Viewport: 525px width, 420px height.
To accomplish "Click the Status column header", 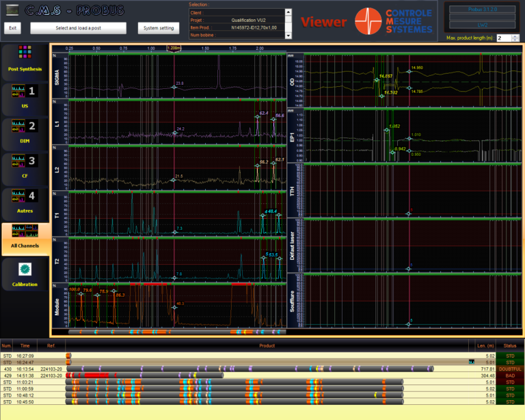I will pos(510,346).
